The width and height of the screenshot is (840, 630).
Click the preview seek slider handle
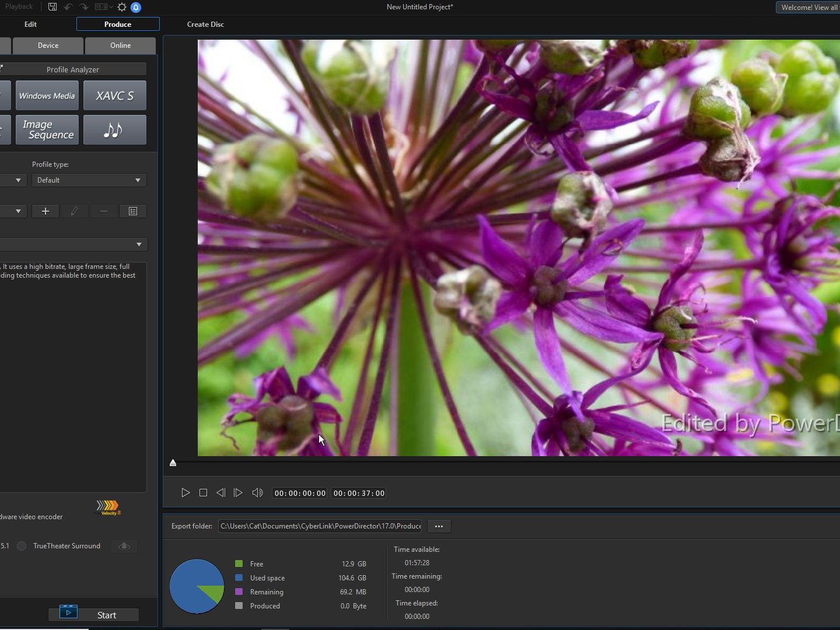(x=173, y=463)
